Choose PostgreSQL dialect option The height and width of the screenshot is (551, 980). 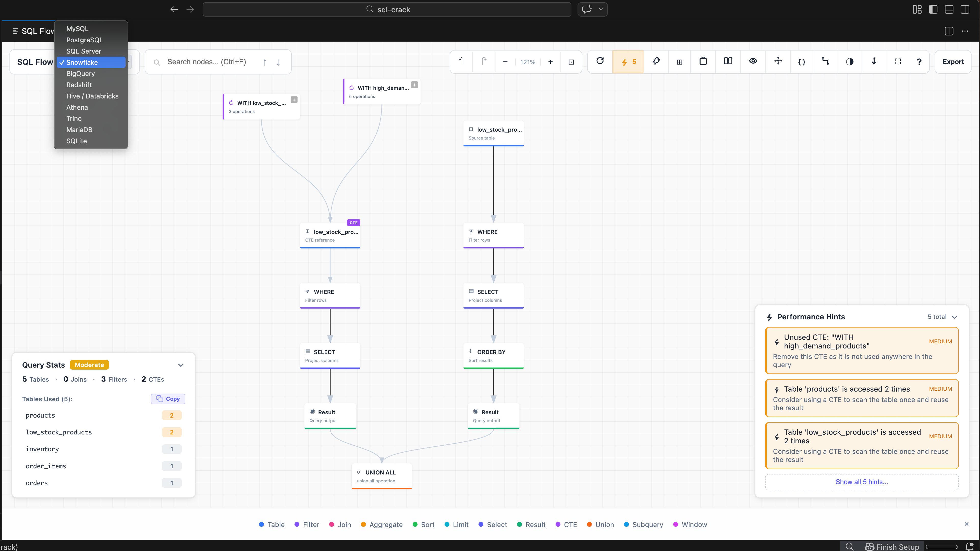(x=84, y=40)
